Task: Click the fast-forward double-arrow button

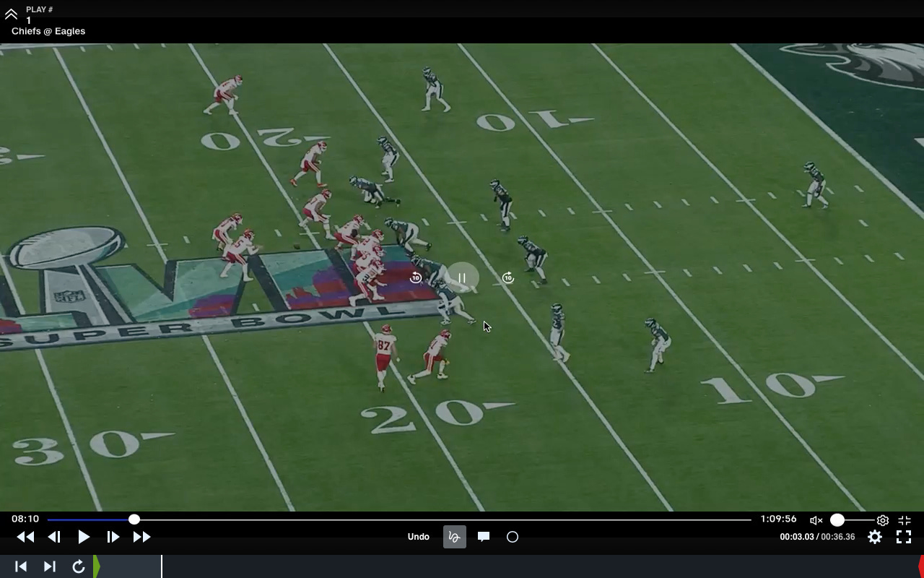Action: point(142,537)
